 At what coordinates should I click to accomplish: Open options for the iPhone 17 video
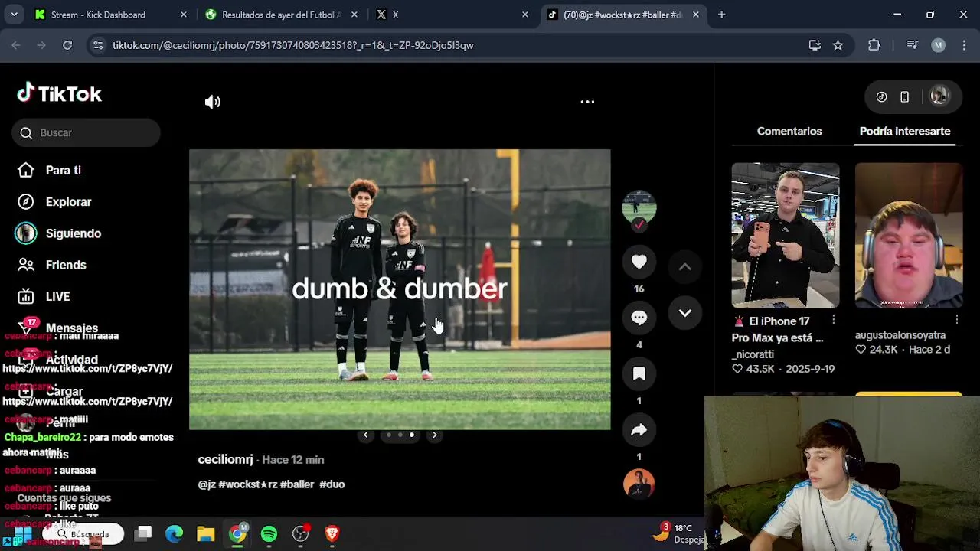coord(834,320)
